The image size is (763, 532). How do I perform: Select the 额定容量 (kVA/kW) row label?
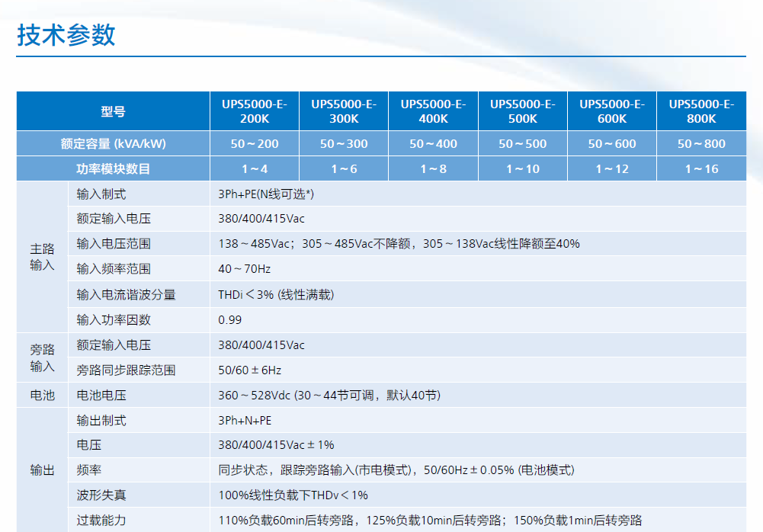point(114,143)
